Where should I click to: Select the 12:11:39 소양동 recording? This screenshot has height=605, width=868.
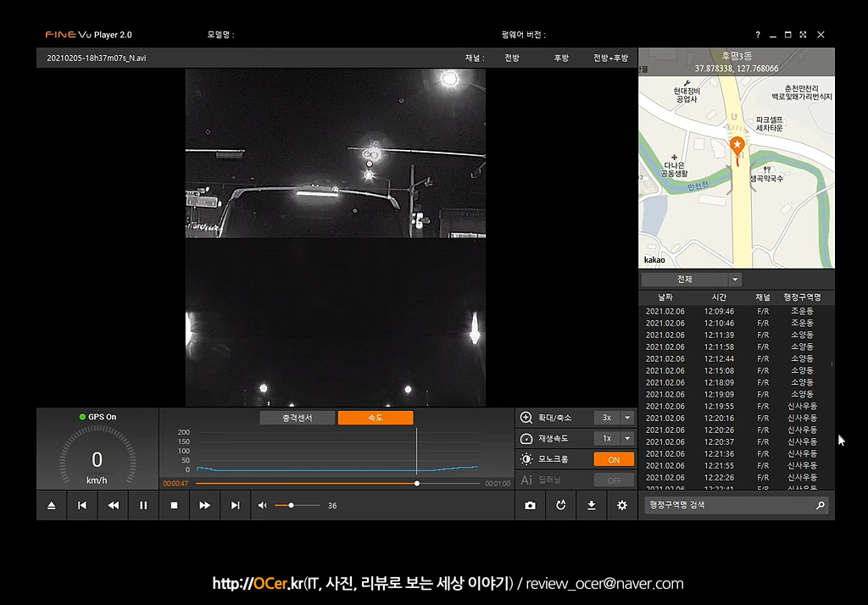point(734,335)
